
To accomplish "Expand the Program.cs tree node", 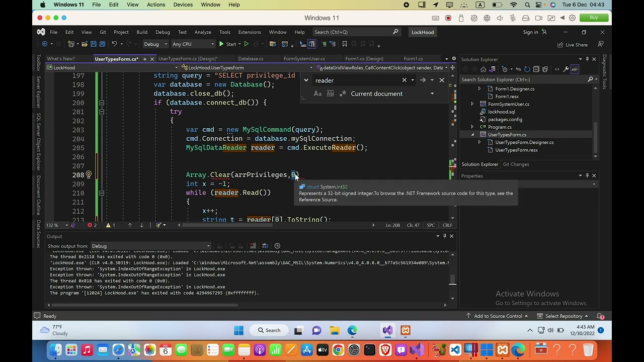I will coord(472,127).
